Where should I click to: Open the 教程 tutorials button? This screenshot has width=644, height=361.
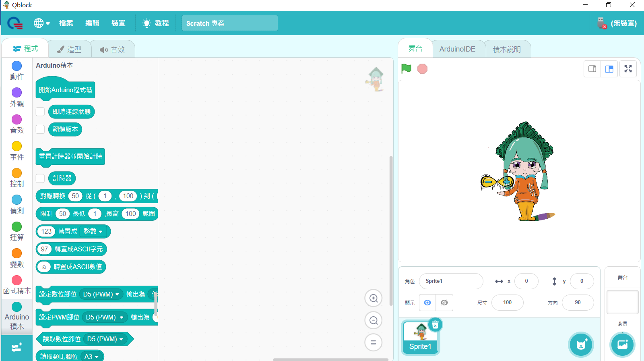click(156, 23)
